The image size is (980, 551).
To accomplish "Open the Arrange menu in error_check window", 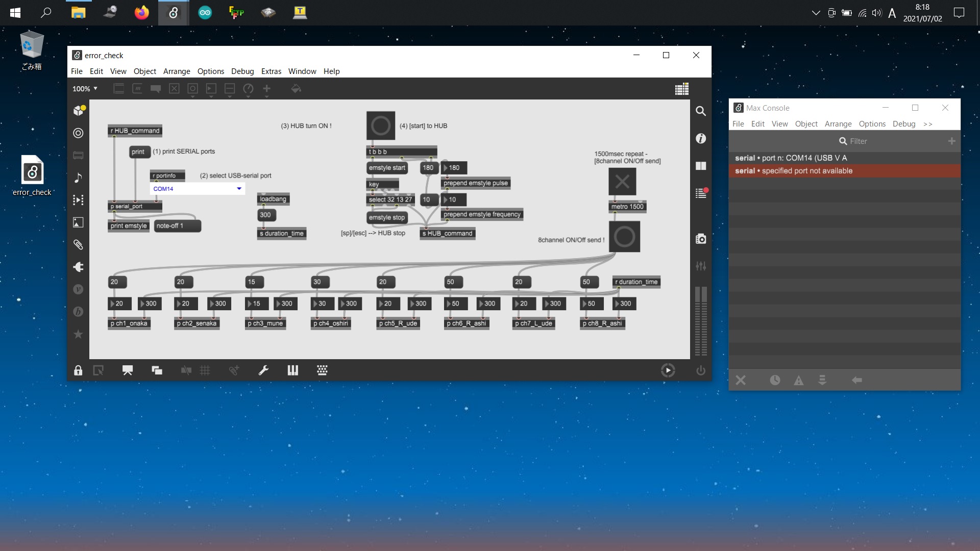I will click(177, 71).
